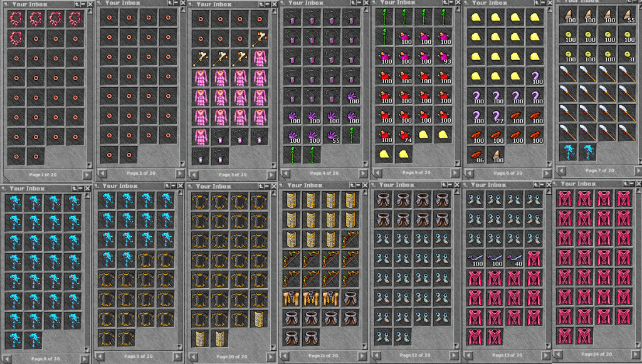Screen dimensions: 642x364
Task: Go to next page from Page 9 inbox
Action: tap(177, 356)
